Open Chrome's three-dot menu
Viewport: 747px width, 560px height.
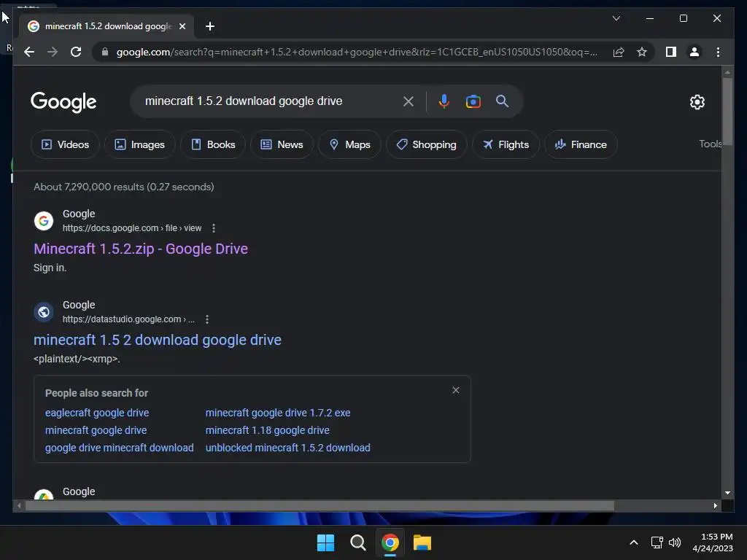(x=718, y=52)
